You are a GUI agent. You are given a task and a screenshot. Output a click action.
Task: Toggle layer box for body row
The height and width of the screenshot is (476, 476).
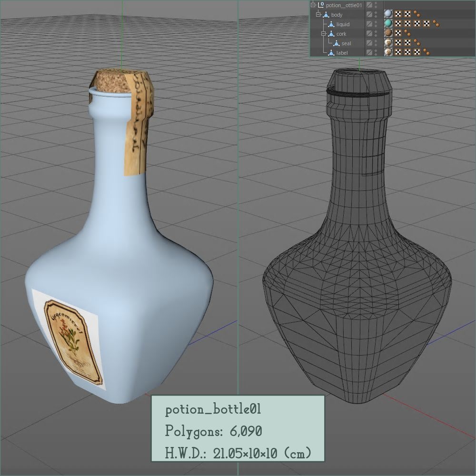(369, 14)
